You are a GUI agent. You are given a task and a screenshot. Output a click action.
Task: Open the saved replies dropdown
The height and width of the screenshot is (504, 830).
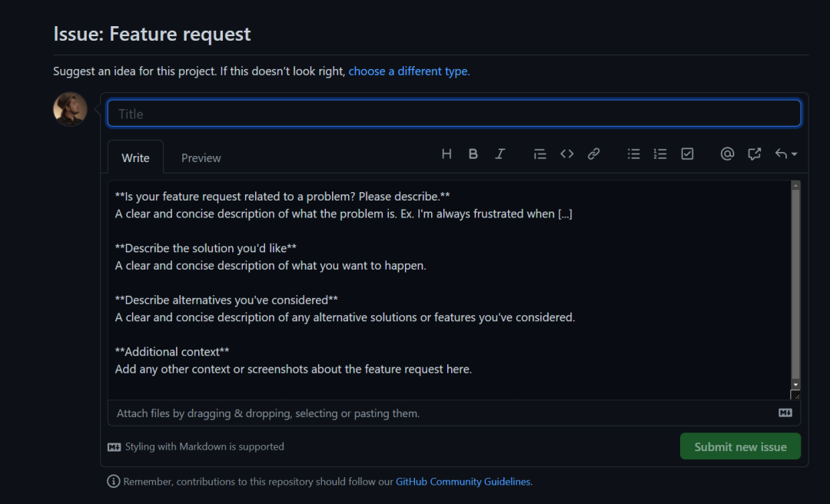pos(785,154)
